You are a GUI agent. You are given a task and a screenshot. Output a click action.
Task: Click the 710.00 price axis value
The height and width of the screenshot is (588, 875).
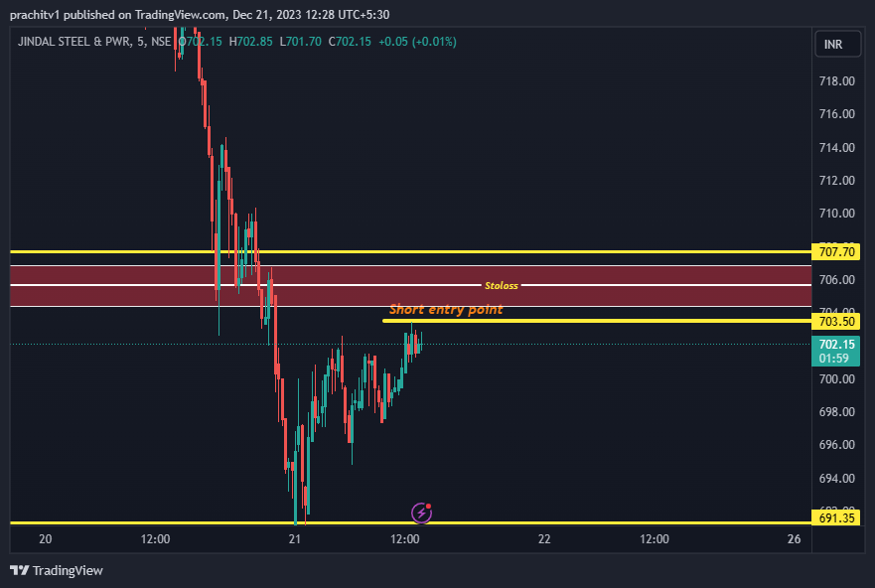[836, 214]
